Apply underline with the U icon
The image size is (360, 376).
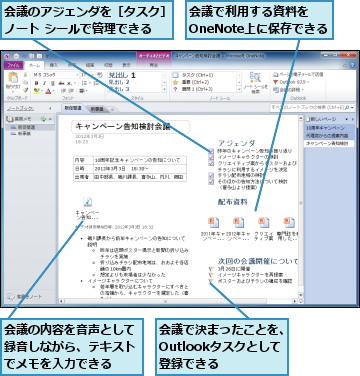tap(52, 83)
